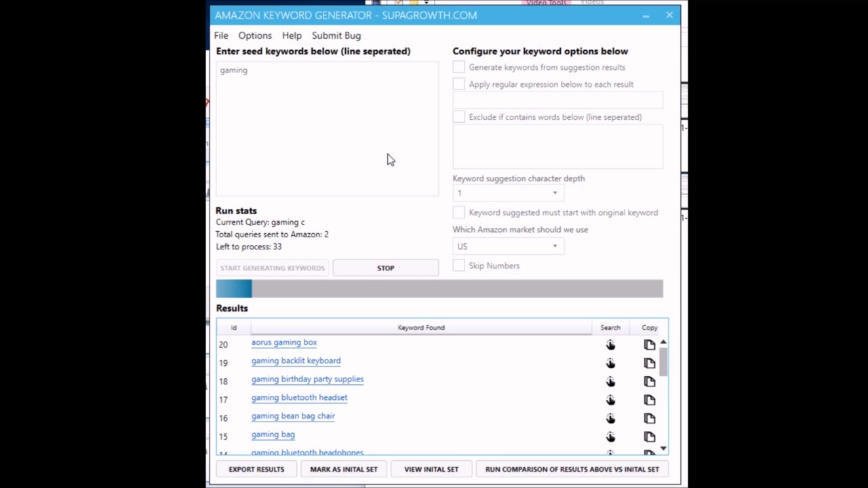The image size is (868, 488).
Task: Open keyword suggestion character depth dropdown
Action: pyautogui.click(x=508, y=193)
